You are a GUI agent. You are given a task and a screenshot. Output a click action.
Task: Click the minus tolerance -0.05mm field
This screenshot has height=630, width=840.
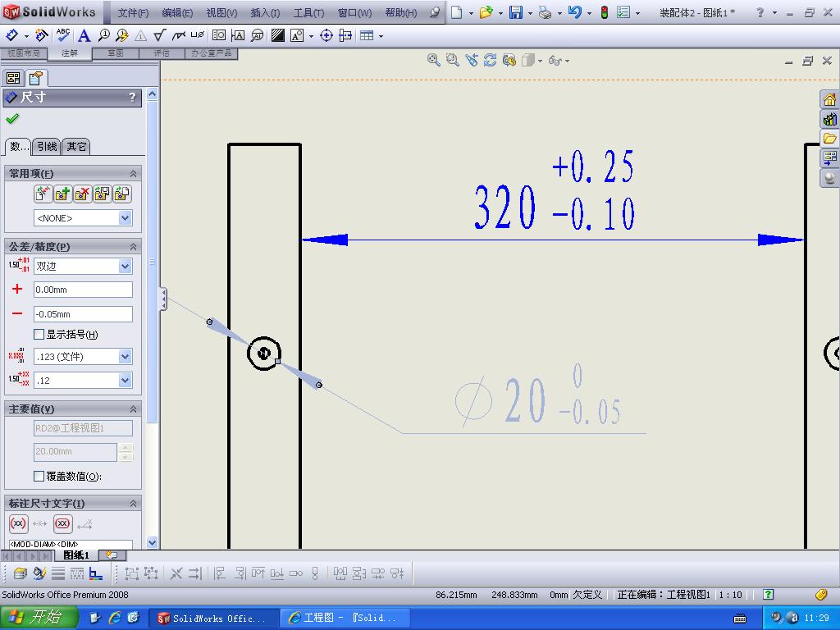coord(83,314)
